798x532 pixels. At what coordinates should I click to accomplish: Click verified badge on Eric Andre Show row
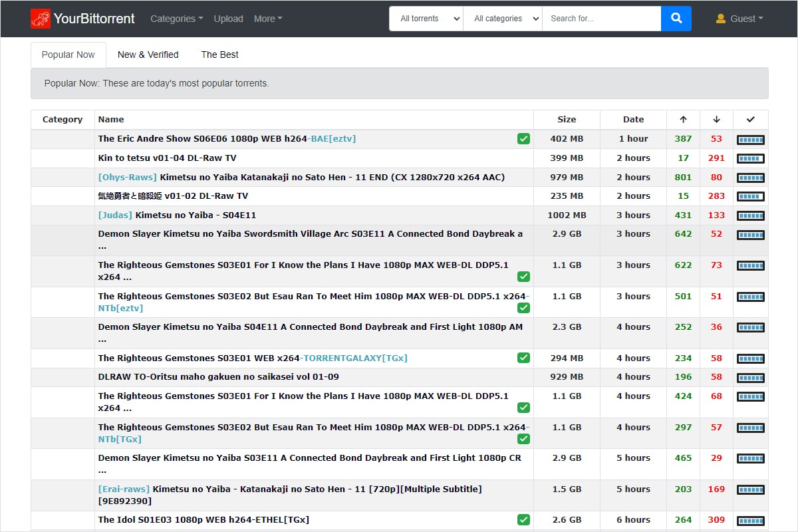524,139
